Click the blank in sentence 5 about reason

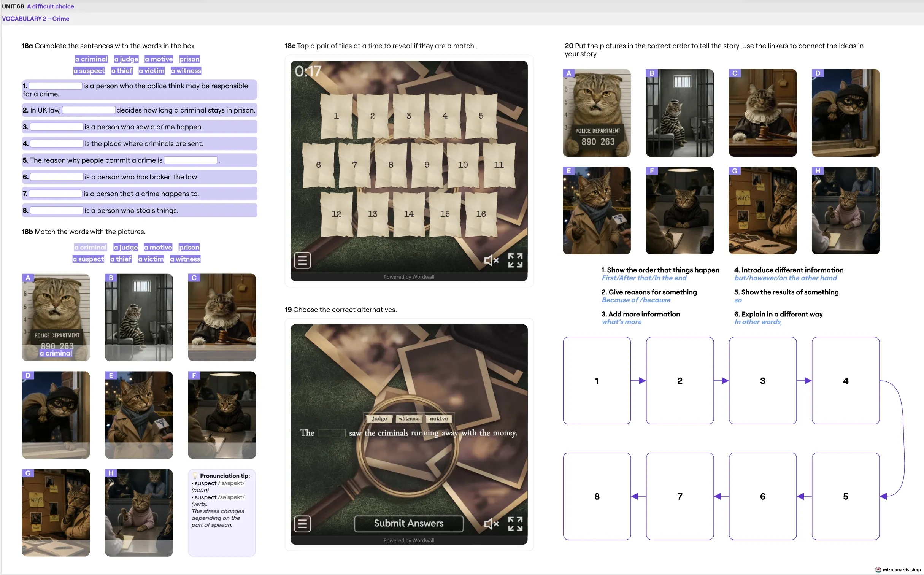coord(191,160)
